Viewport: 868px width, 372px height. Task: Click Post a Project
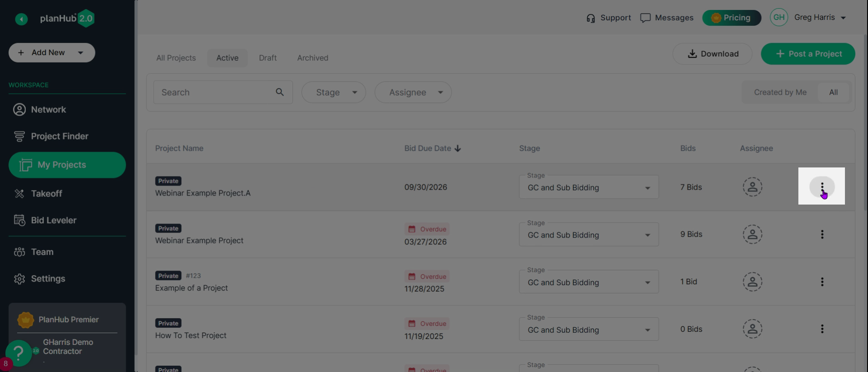807,54
